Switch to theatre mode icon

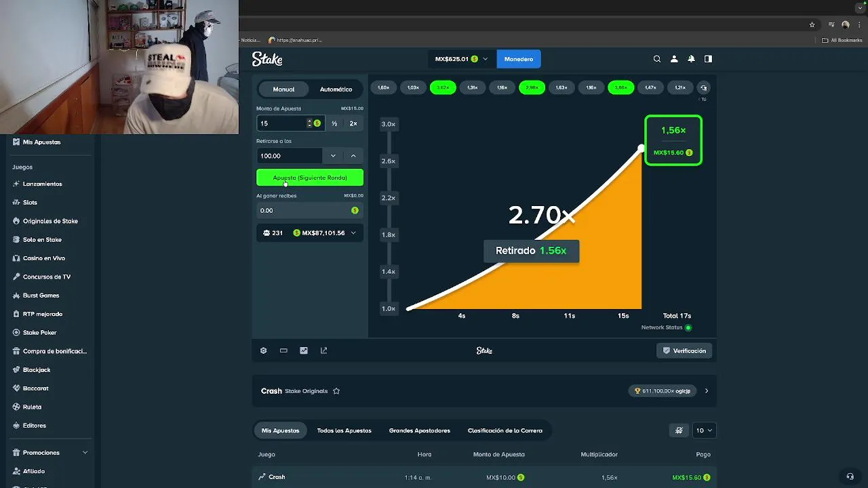click(x=283, y=350)
